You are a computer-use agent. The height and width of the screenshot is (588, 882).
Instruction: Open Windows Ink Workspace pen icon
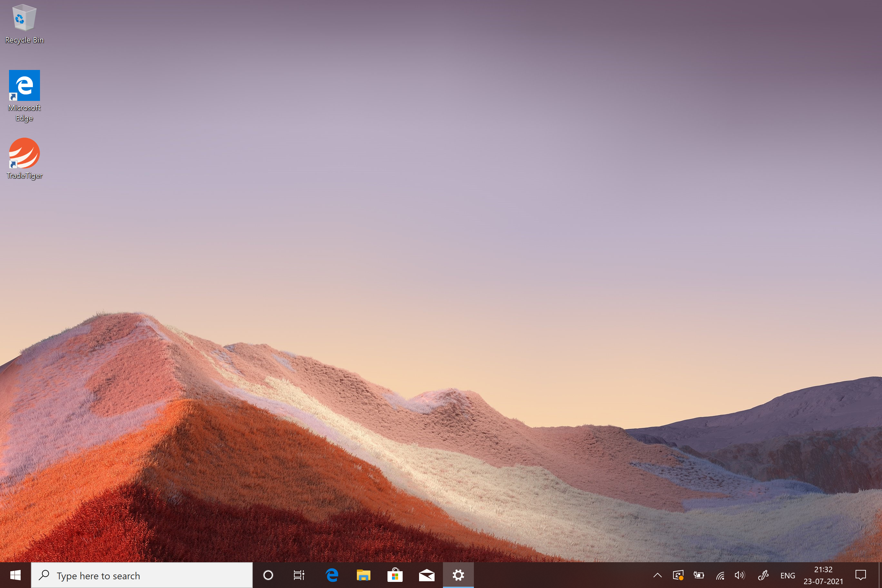coord(763,575)
